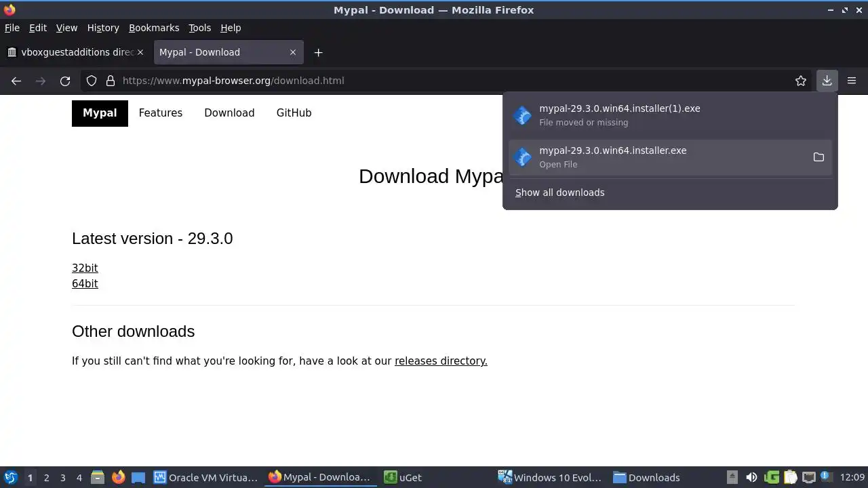Open the Help menu
Image resolution: width=868 pixels, height=488 pixels.
pyautogui.click(x=231, y=28)
